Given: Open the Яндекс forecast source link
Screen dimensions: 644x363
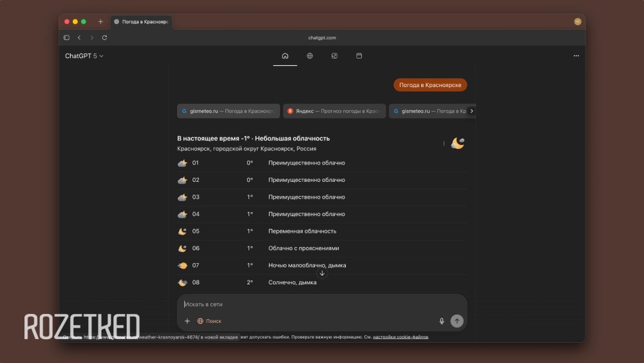Looking at the screenshot, I should [334, 111].
